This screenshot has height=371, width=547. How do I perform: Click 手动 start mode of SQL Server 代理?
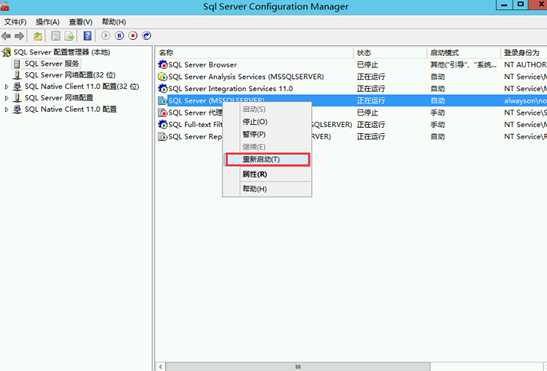(x=437, y=112)
